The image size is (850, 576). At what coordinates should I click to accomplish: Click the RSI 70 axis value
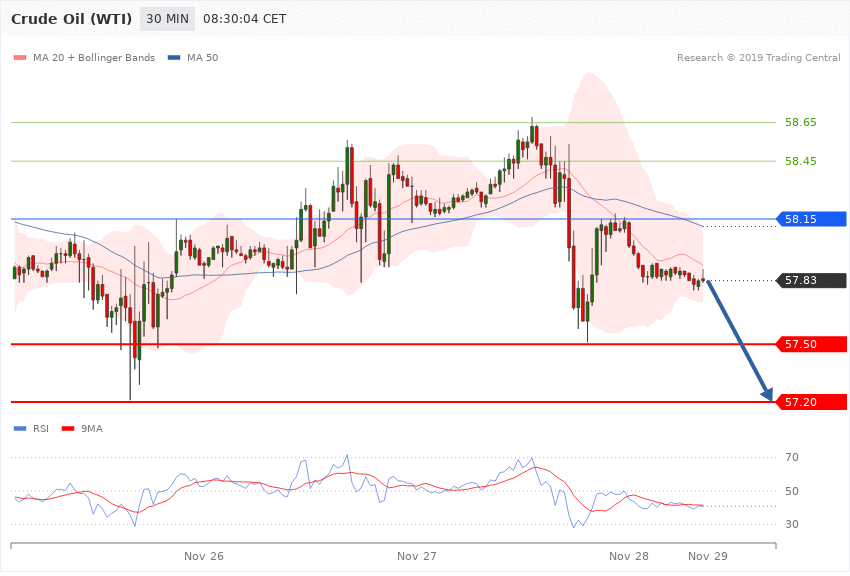(791, 457)
